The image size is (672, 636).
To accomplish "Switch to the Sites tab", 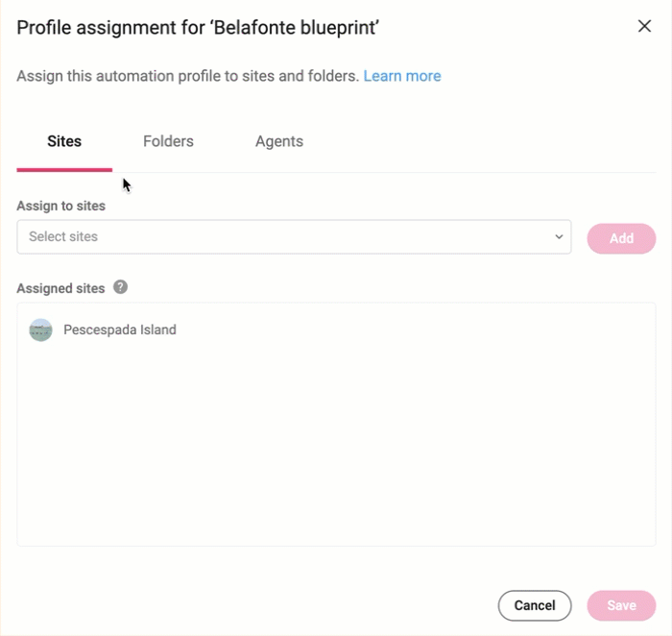I will 64,141.
